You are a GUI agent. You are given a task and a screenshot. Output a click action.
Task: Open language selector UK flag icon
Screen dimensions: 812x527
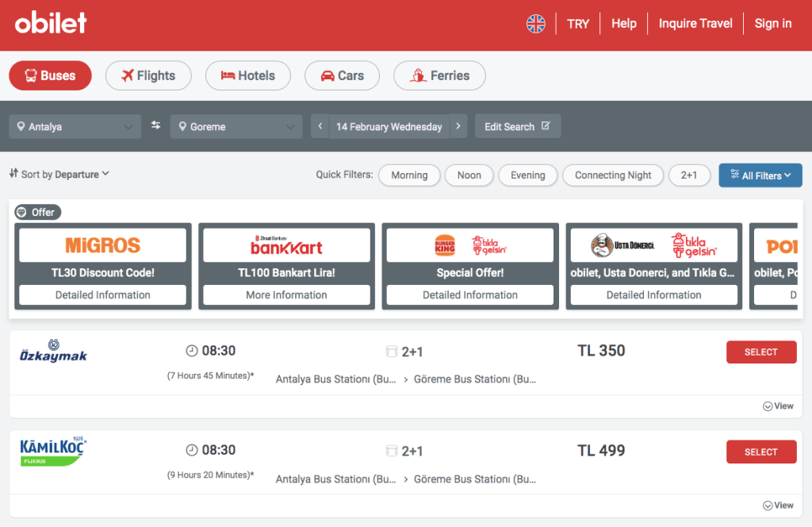pyautogui.click(x=536, y=24)
